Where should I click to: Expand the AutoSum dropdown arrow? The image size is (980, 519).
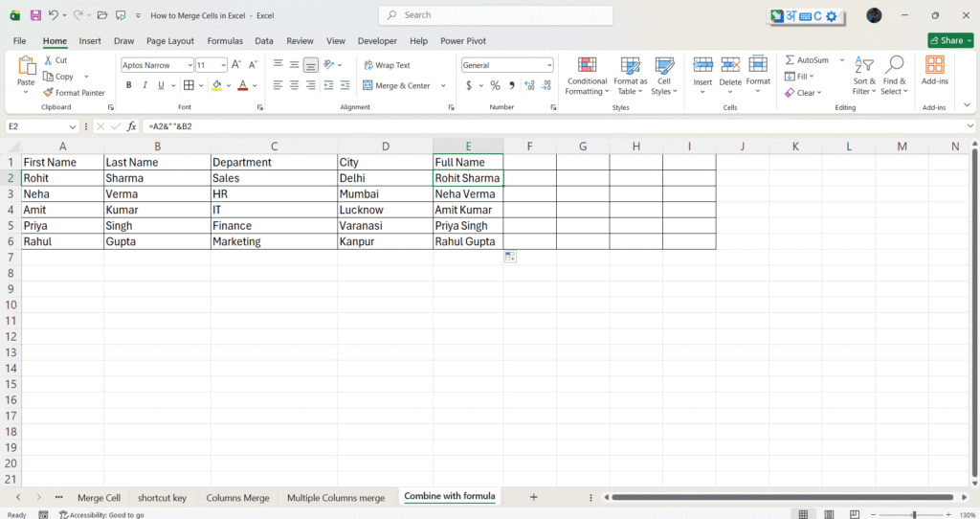tap(842, 60)
